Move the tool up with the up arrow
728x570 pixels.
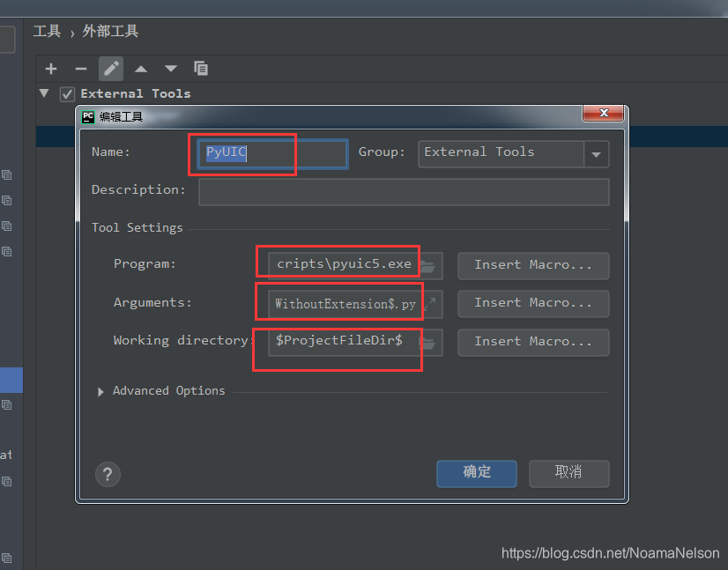[x=141, y=69]
